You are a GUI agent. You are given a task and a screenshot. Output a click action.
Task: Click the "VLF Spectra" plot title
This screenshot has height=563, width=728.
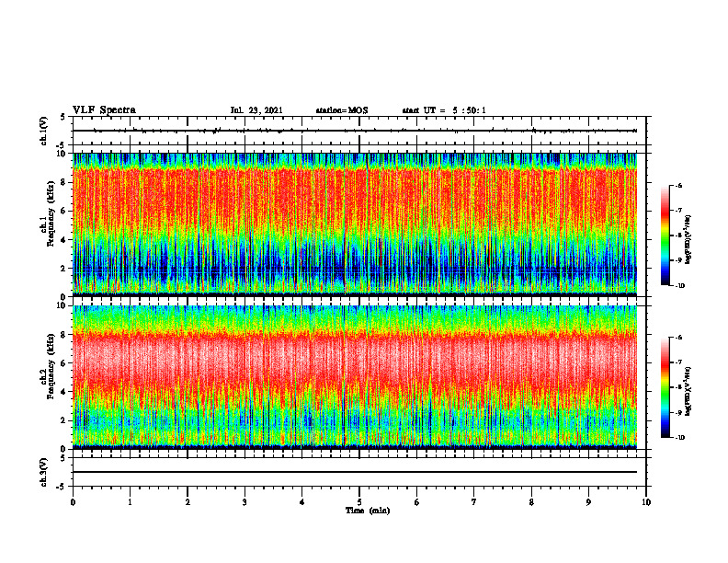tap(104, 110)
